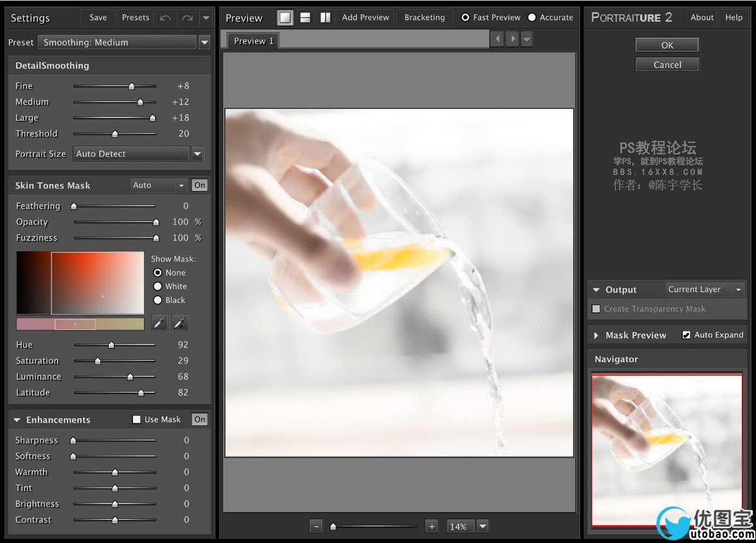Go to the next preview tab arrow
The image size is (756, 543).
coord(512,39)
